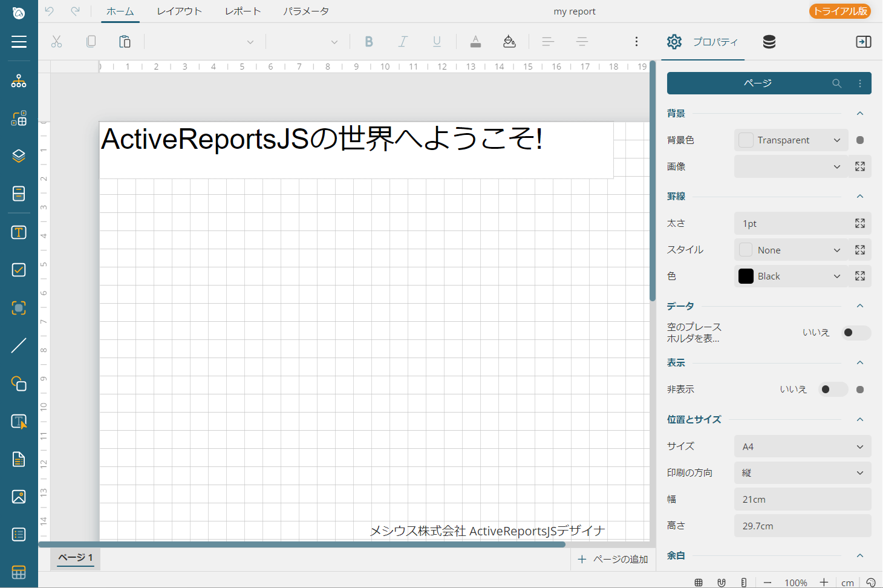Screen dimensions: 883x588
Task: Open the 印刷の方向 orientation dropdown
Action: tap(803, 472)
